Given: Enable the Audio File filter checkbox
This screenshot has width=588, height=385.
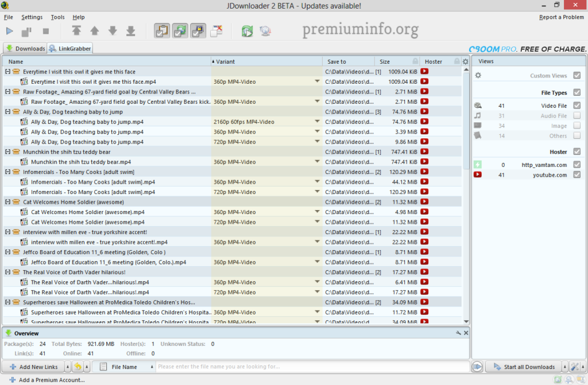Looking at the screenshot, I should (x=577, y=116).
